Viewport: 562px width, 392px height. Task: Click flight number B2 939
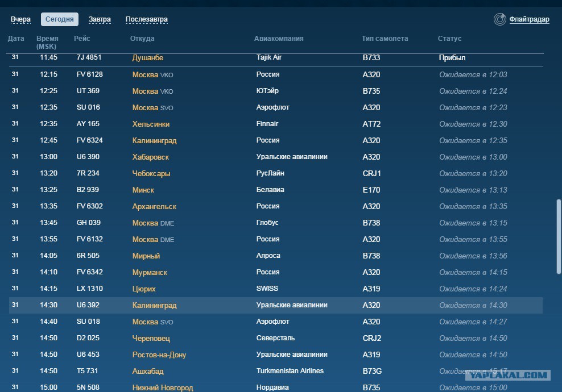coord(88,190)
